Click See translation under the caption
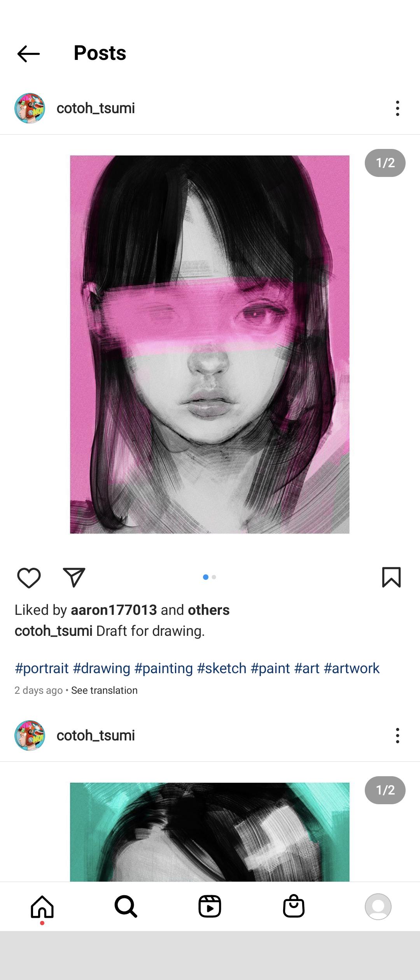This screenshot has height=980, width=420. [x=104, y=690]
